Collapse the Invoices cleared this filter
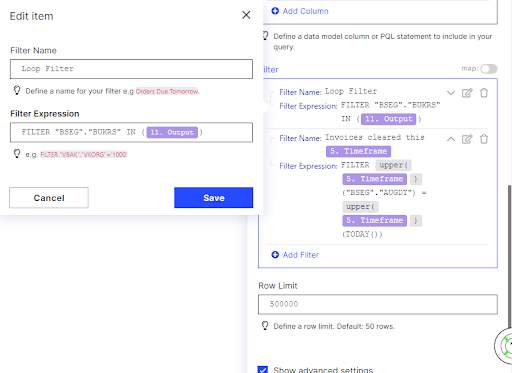This screenshot has width=512, height=373. click(x=451, y=139)
